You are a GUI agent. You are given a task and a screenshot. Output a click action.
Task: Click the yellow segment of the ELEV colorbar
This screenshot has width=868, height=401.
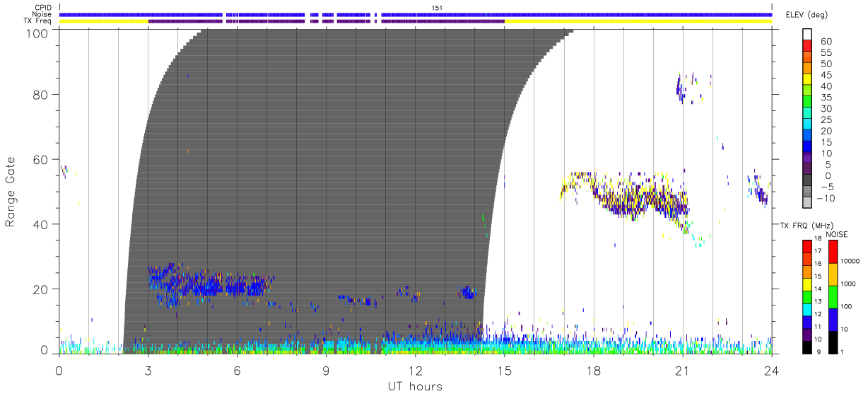click(x=808, y=81)
